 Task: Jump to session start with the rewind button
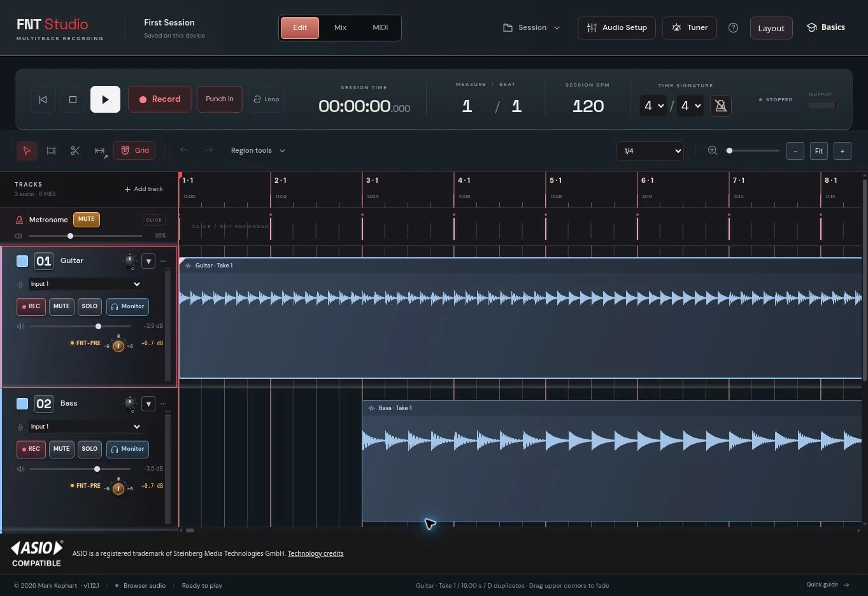43,99
